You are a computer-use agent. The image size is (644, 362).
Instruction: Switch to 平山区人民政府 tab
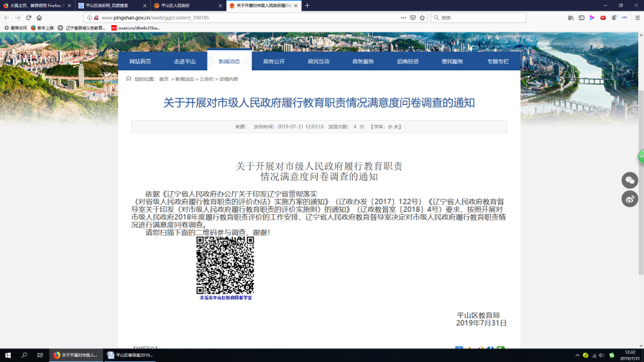click(x=184, y=6)
